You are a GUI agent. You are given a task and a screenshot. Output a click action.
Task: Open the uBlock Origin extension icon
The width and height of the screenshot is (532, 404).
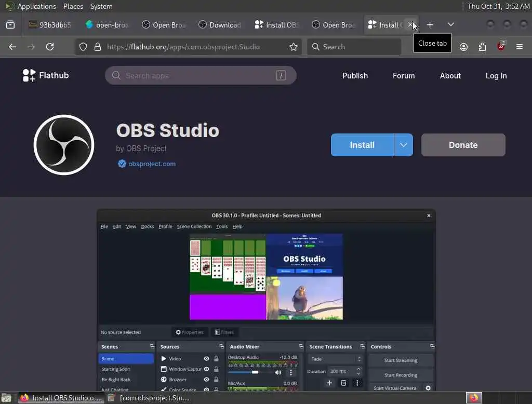(501, 46)
